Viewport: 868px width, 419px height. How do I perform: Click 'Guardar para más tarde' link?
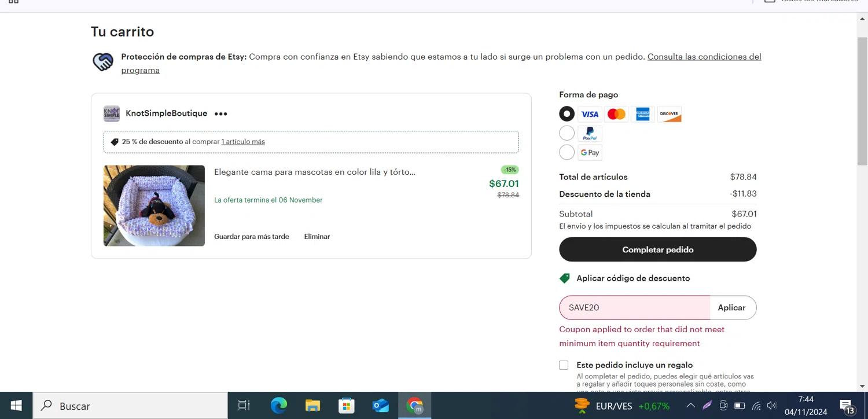(251, 237)
